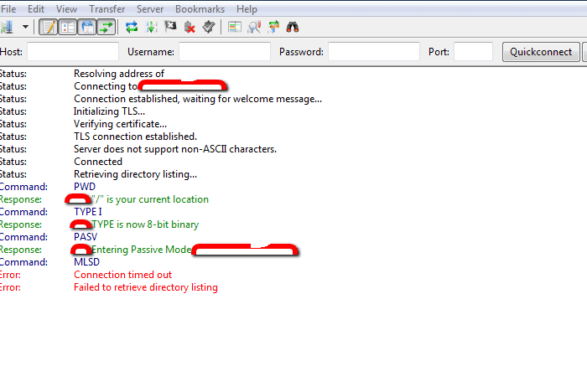Focus the Host input field

coord(73,52)
